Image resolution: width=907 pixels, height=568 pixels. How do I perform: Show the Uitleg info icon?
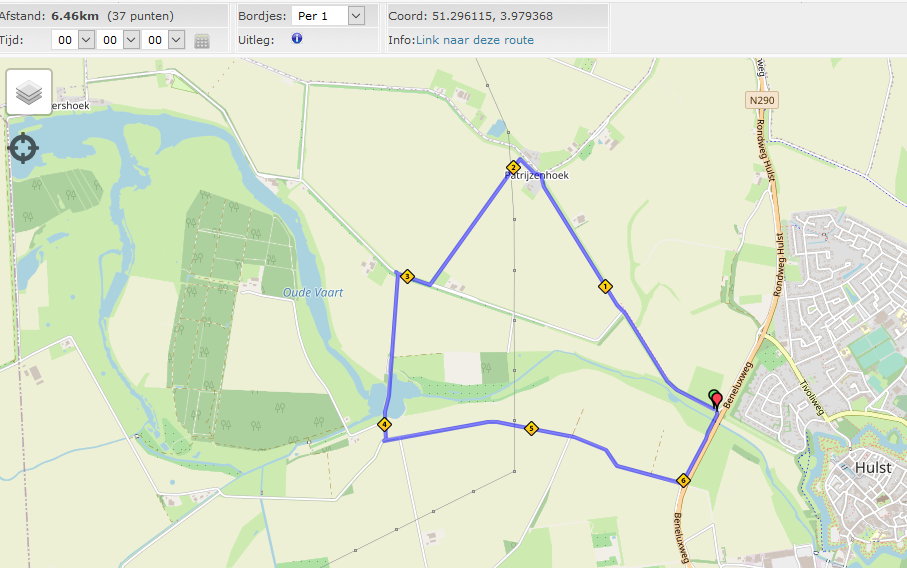[297, 38]
